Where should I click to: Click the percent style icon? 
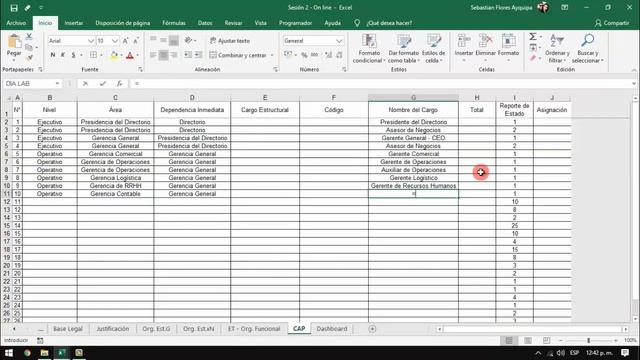(304, 55)
